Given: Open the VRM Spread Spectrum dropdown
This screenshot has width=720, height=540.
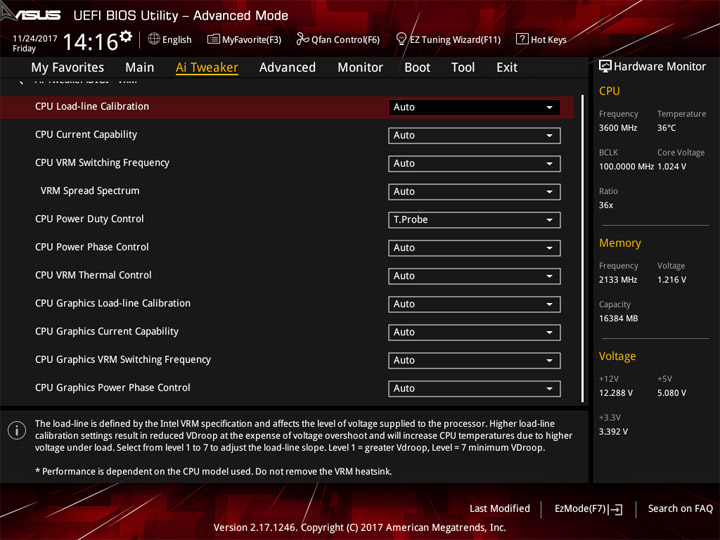Looking at the screenshot, I should pyautogui.click(x=474, y=191).
